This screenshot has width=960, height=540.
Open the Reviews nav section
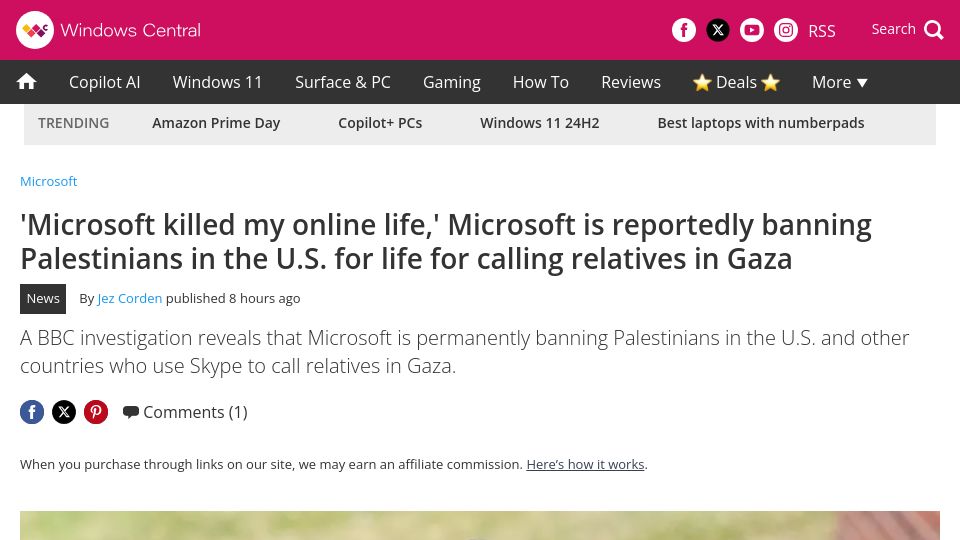click(x=631, y=82)
